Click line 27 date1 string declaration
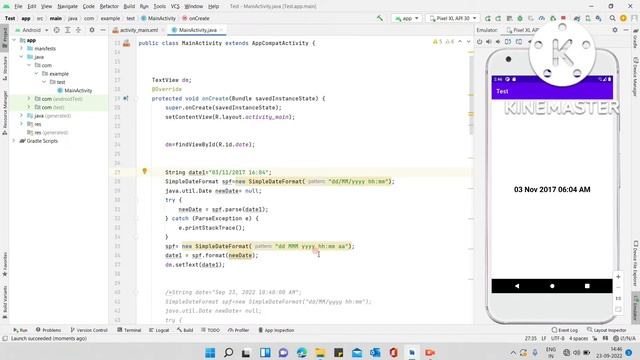The width and height of the screenshot is (640, 360). [218, 172]
